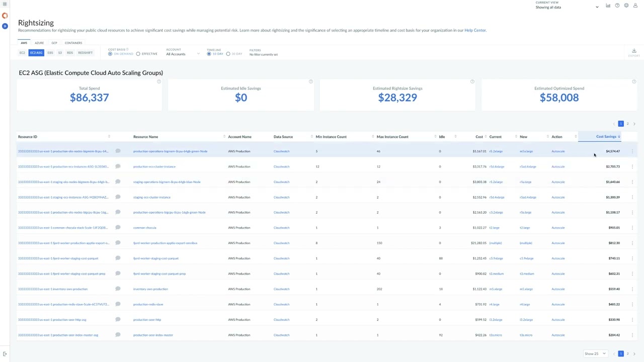Open comment icon for production-operations-bigmem row
The height and width of the screenshot is (362, 644).
click(x=118, y=151)
